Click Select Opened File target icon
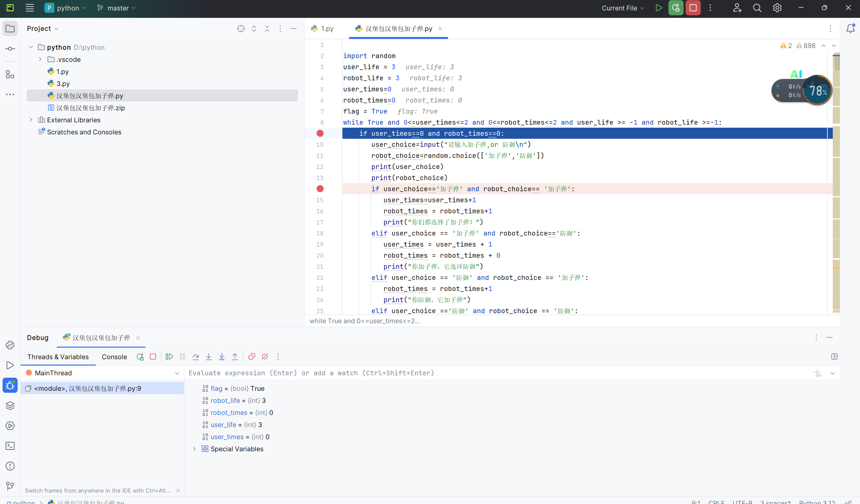This screenshot has width=860, height=504. 241,29
